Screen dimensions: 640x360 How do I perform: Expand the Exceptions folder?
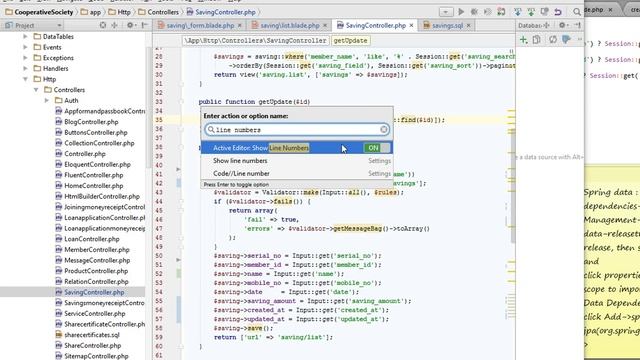[x=25, y=58]
